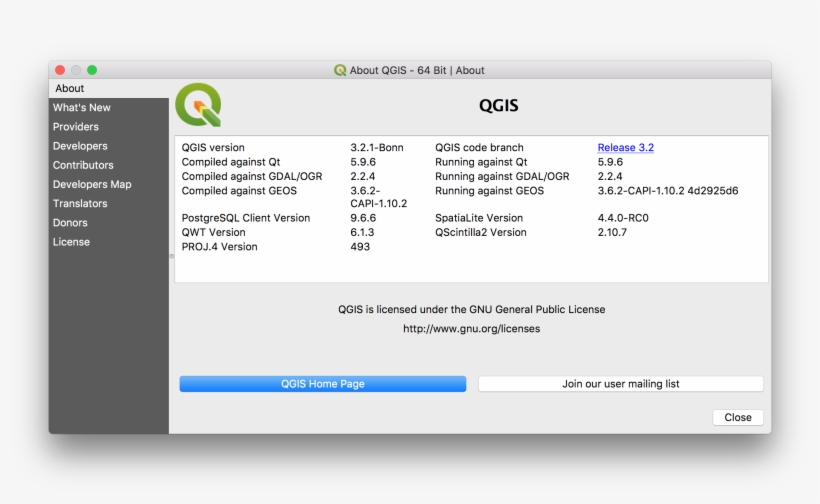The height and width of the screenshot is (504, 820).
Task: Click the 2.10.7 QScintilla2 value
Action: click(x=612, y=232)
